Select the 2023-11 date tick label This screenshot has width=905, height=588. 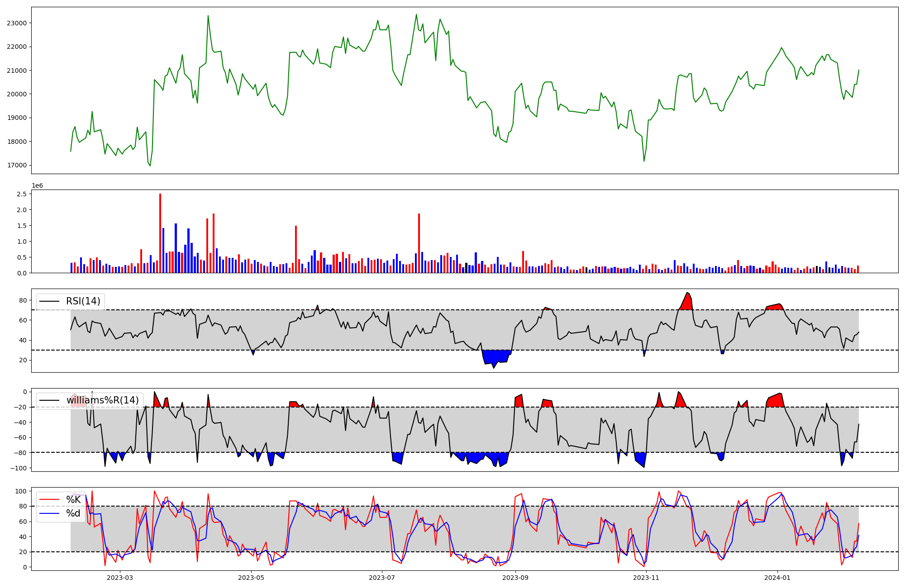click(646, 578)
